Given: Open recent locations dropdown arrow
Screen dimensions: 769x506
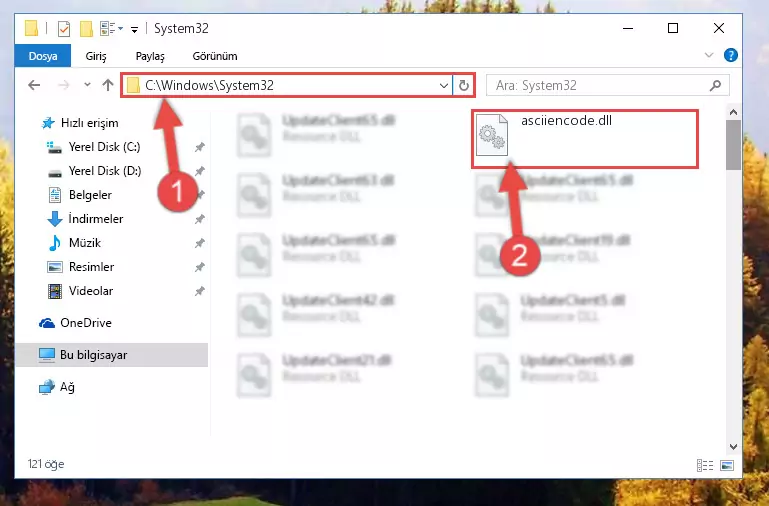Looking at the screenshot, I should [87, 85].
